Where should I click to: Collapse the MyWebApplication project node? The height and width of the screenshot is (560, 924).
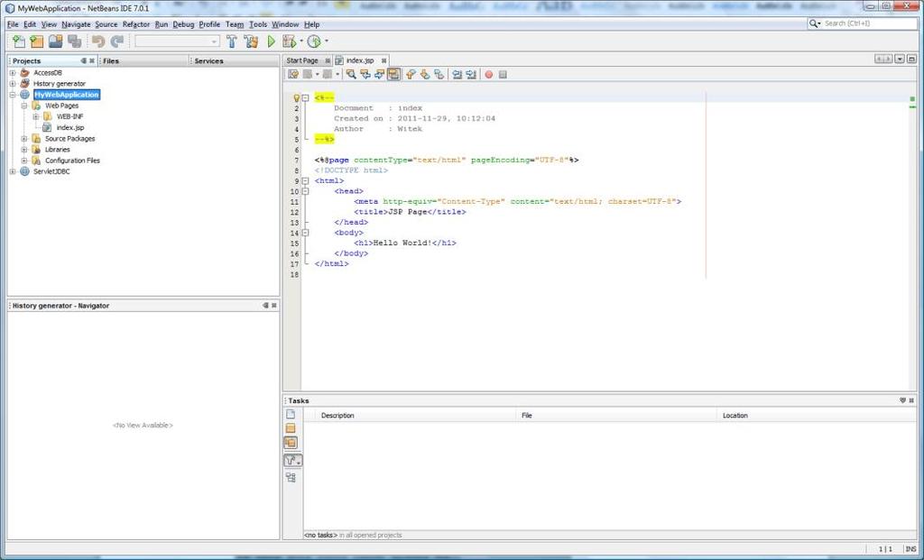[x=13, y=95]
